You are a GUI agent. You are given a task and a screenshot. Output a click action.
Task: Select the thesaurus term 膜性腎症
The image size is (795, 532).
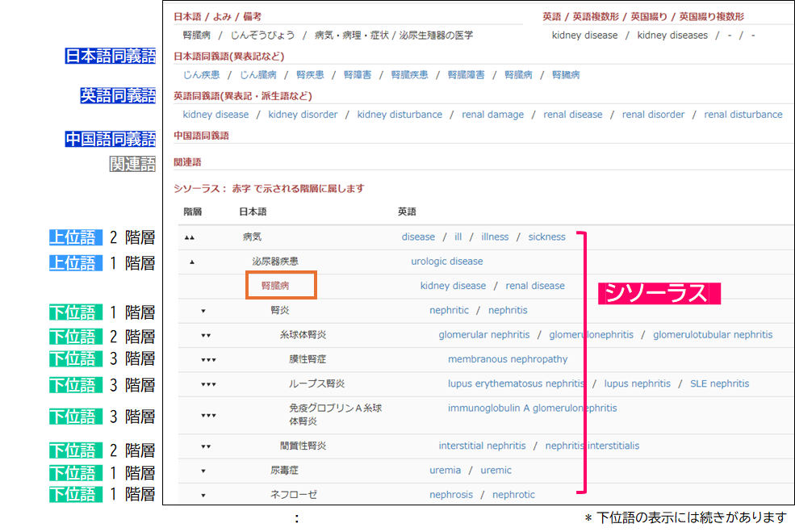308,359
